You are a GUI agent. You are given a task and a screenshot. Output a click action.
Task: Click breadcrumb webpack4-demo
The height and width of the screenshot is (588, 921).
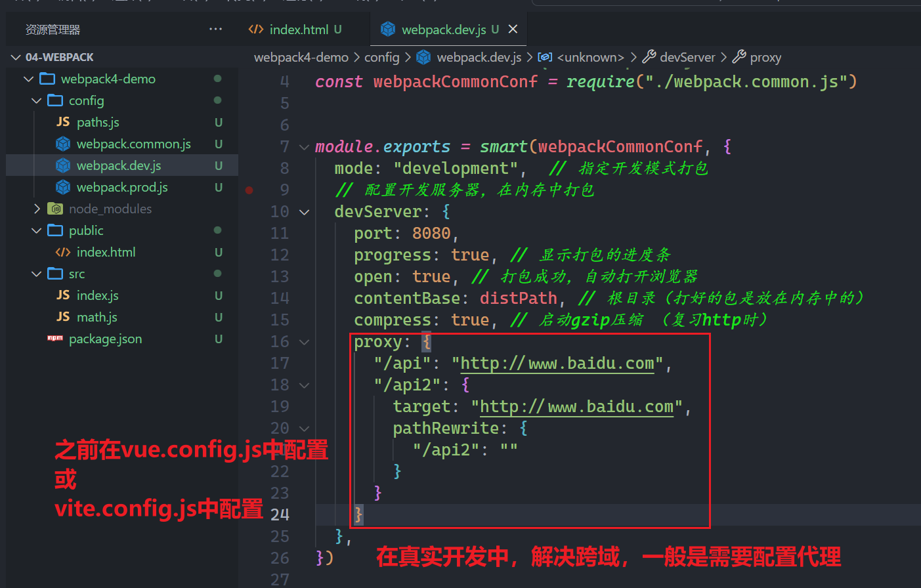301,57
